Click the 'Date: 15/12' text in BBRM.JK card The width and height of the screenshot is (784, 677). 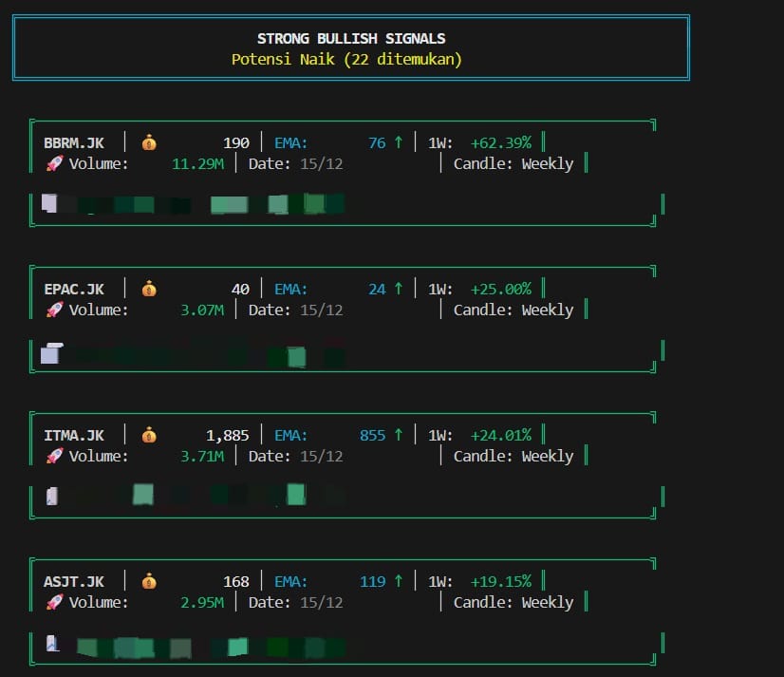[296, 163]
